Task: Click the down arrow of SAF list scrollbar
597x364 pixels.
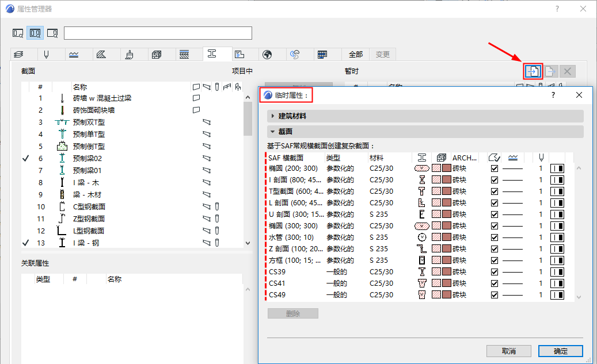Action: pyautogui.click(x=579, y=297)
